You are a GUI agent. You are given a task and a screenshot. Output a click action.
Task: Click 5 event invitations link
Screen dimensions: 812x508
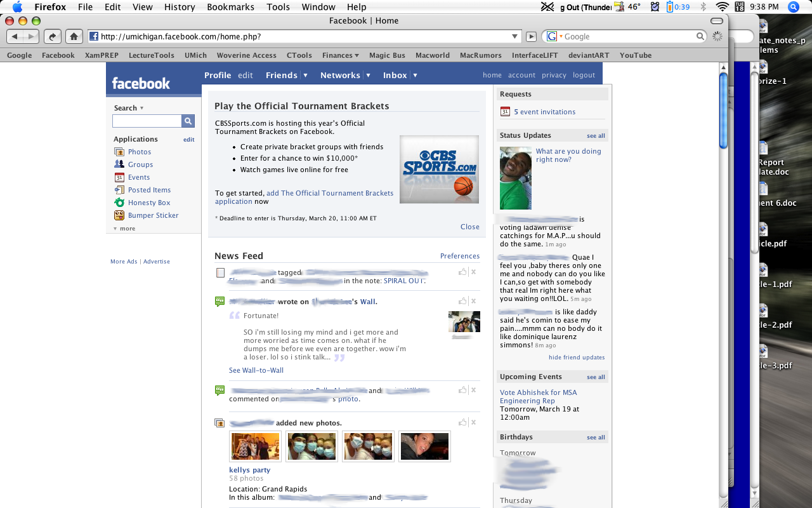[545, 112]
